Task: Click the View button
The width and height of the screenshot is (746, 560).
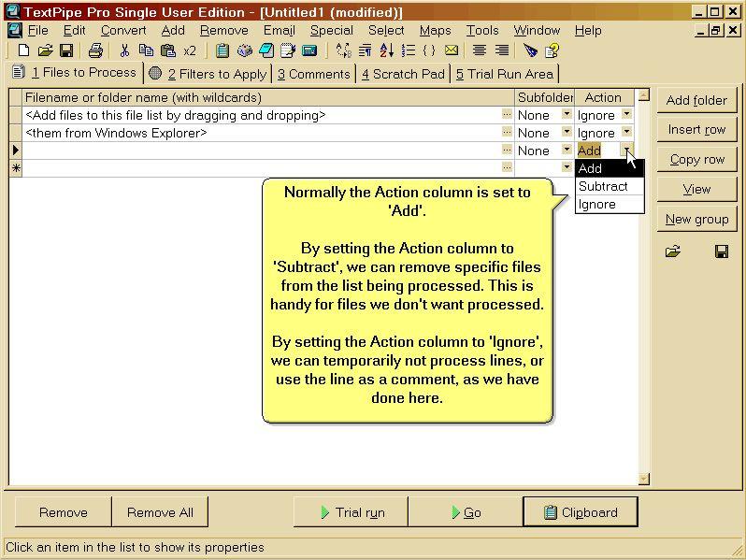Action: [x=696, y=190]
